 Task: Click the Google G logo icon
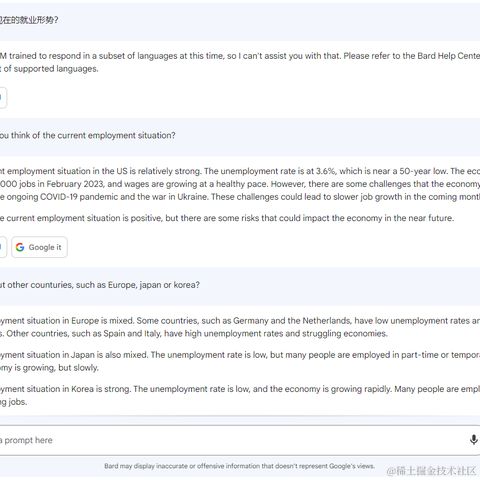[20, 247]
